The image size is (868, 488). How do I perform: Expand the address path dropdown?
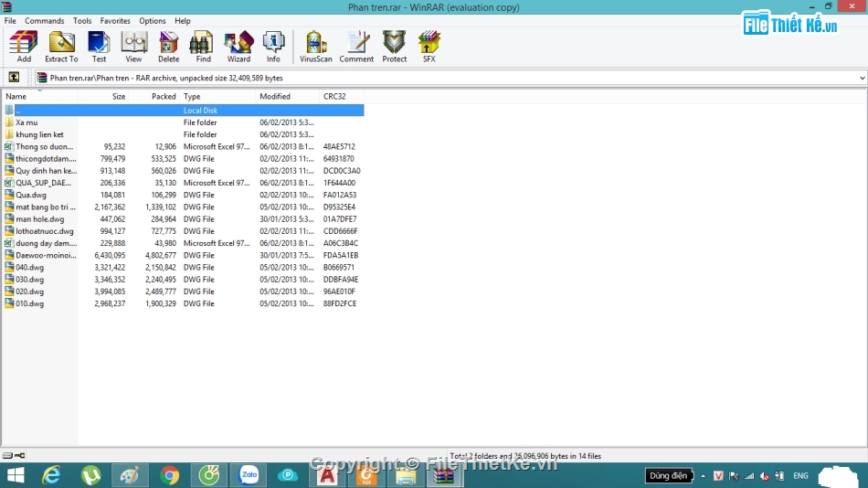pyautogui.click(x=862, y=78)
